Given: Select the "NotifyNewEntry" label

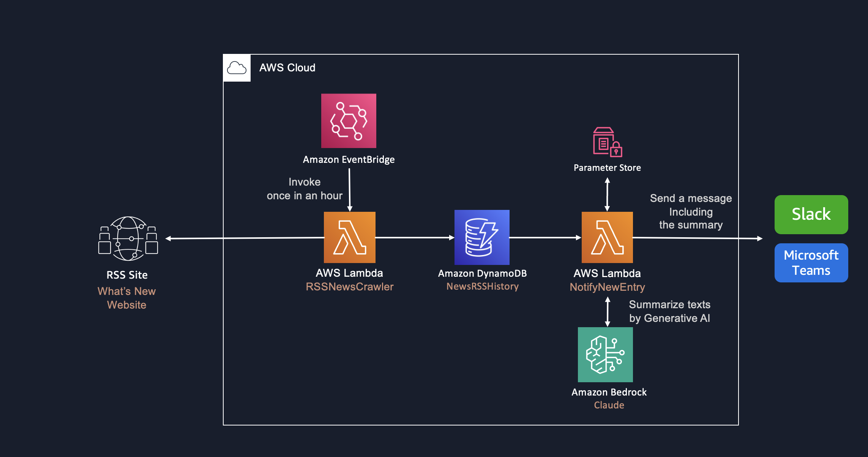Looking at the screenshot, I should click(607, 287).
